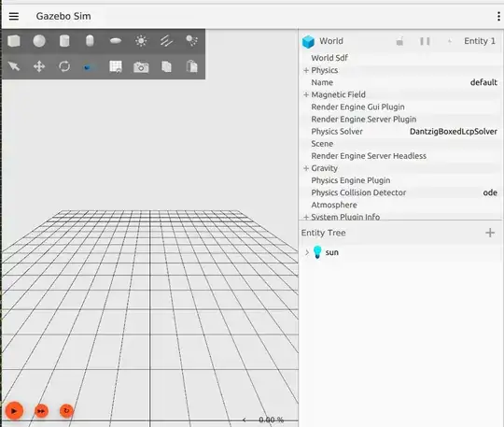This screenshot has height=427, width=504.
Task: Click Render Engine Server Headless row
Action: click(401, 156)
